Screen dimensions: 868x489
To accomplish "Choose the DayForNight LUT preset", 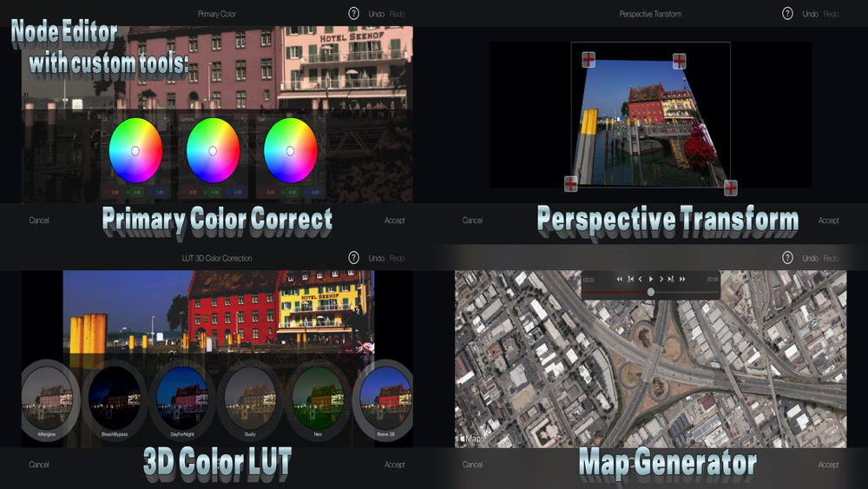I will [x=182, y=400].
